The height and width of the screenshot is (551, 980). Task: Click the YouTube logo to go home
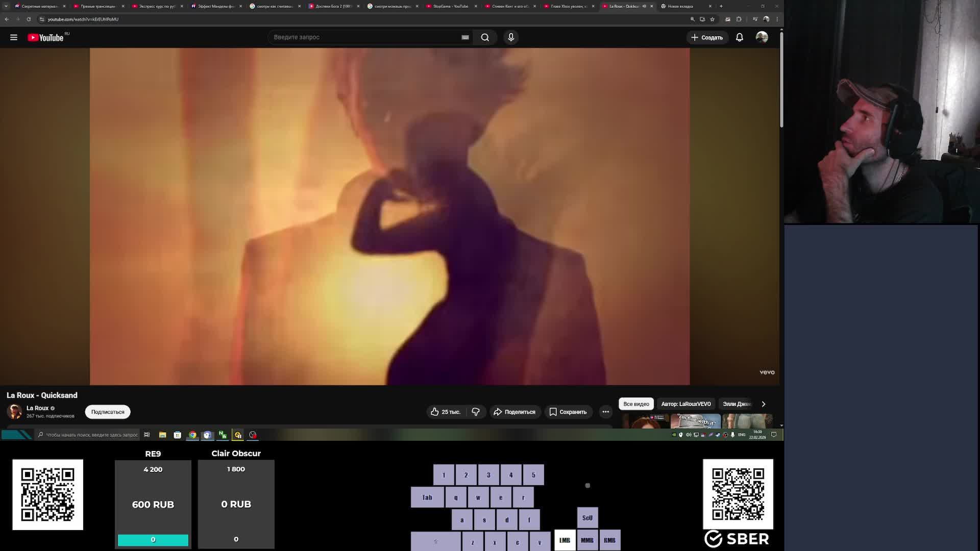[x=46, y=37]
